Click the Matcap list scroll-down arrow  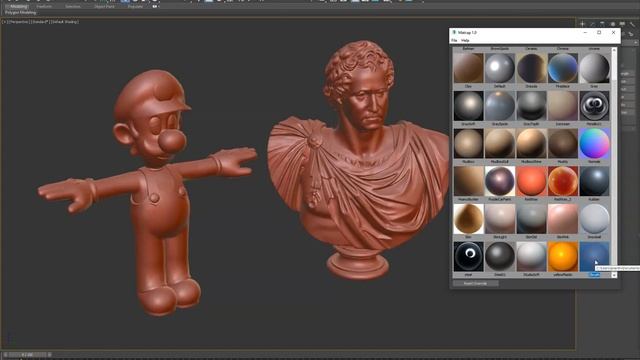[x=614, y=275]
